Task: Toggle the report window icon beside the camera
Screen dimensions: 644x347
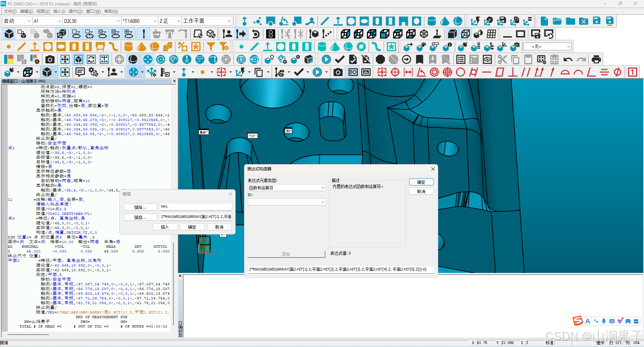Action: pos(353,72)
